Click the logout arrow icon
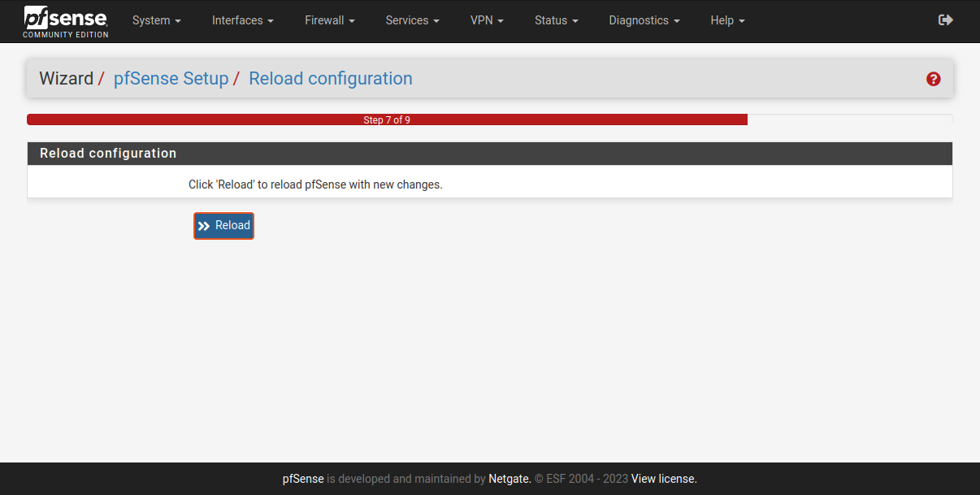Viewport: 980px width, 495px height. 945,20
